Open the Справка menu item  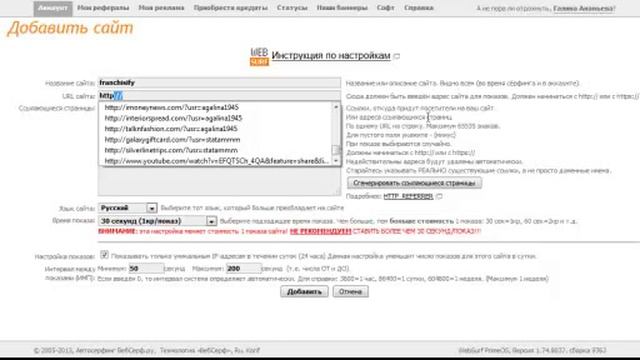pos(419,8)
